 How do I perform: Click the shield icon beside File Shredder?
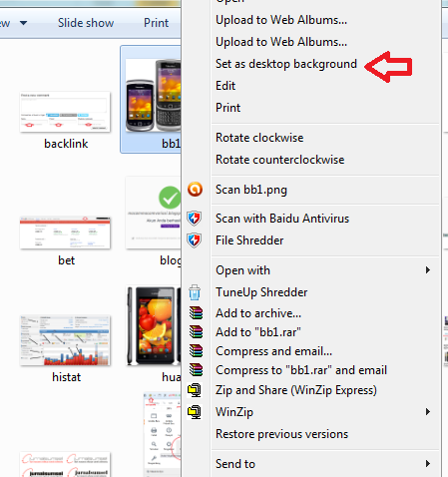pyautogui.click(x=195, y=240)
